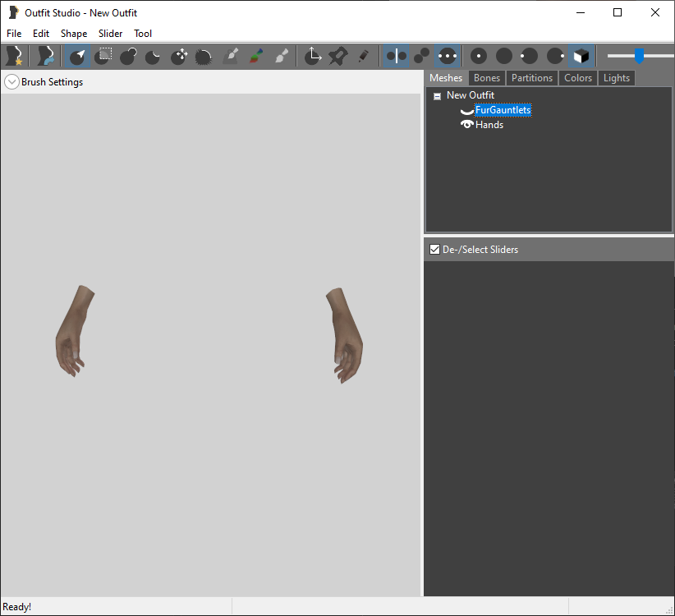675x616 pixels.
Task: Switch to the Lights tab
Action: tap(617, 78)
